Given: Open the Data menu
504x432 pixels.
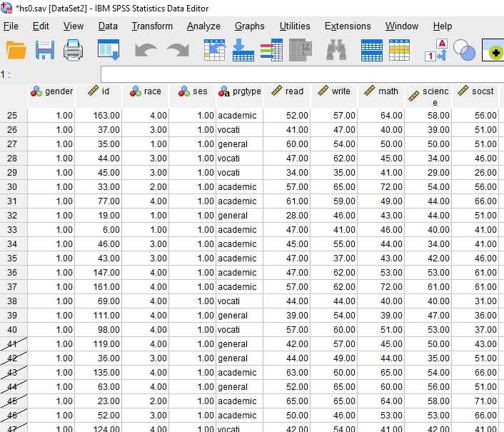Looking at the screenshot, I should (x=108, y=26).
